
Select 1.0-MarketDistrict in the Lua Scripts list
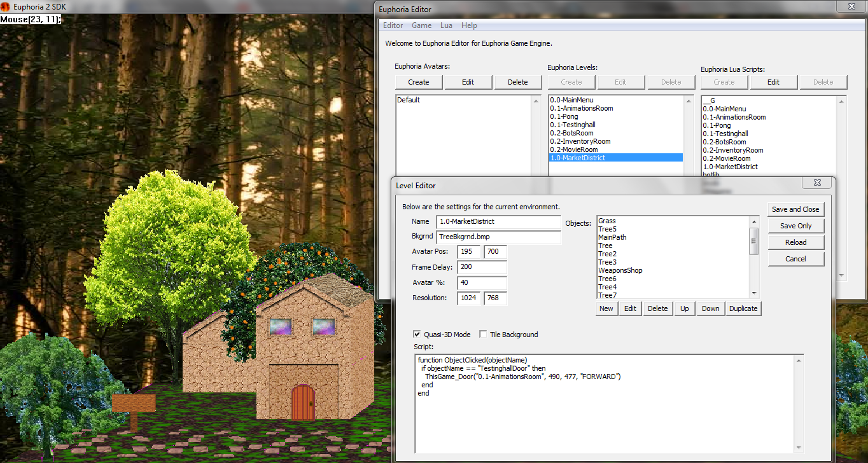pyautogui.click(x=769, y=167)
